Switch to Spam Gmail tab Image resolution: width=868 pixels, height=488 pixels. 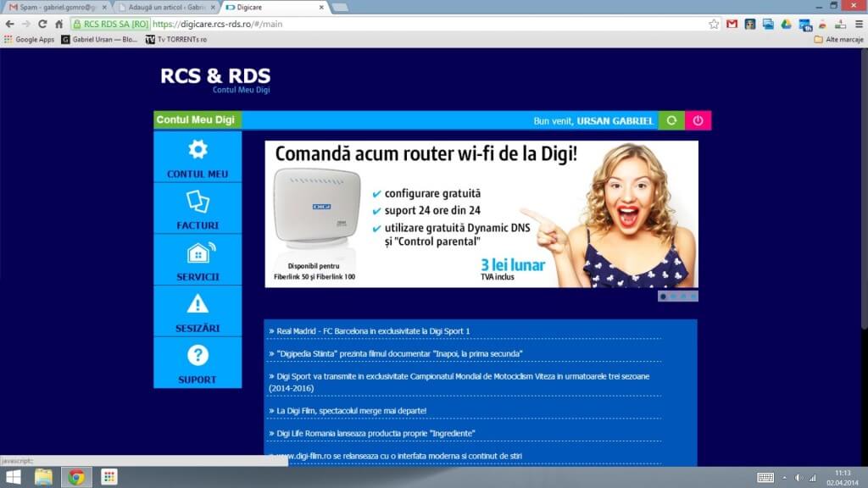(55, 7)
